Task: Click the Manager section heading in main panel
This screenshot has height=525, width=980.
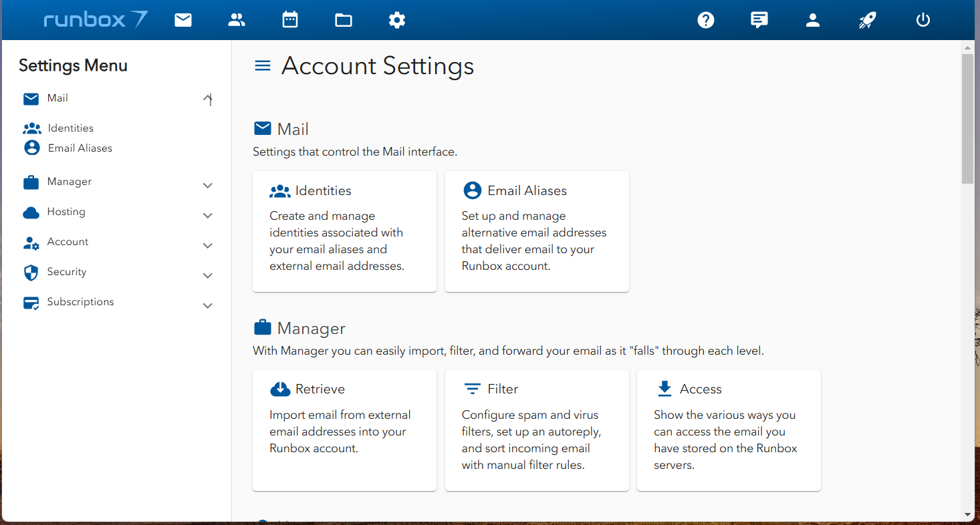Action: (312, 329)
